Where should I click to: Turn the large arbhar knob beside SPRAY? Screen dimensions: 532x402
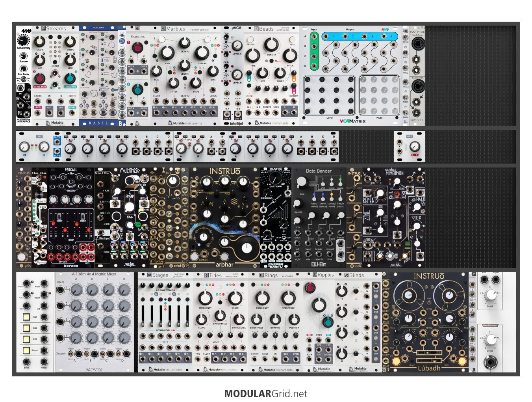(247, 248)
